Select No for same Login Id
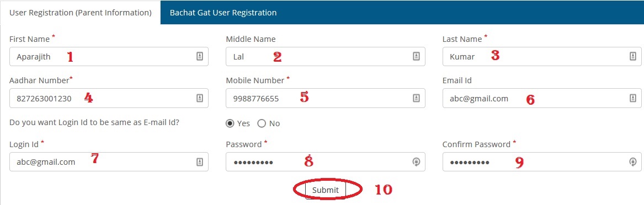Image resolution: width=644 pixels, height=205 pixels. 262,123
